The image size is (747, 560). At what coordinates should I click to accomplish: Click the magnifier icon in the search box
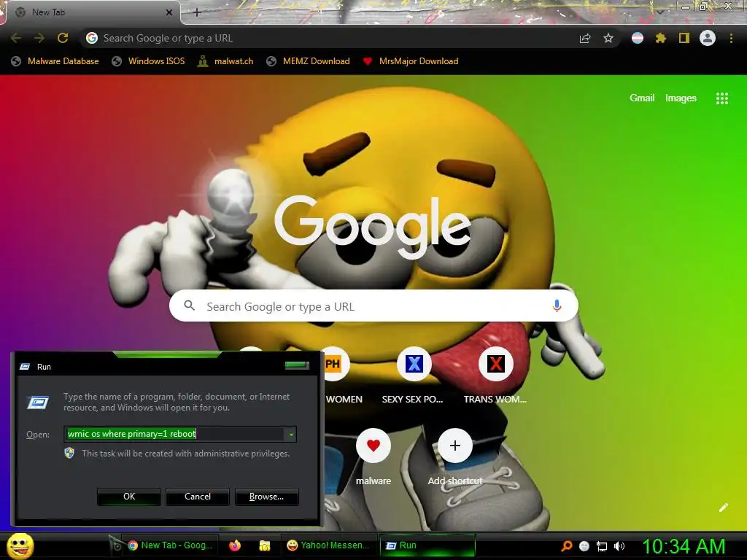point(189,306)
